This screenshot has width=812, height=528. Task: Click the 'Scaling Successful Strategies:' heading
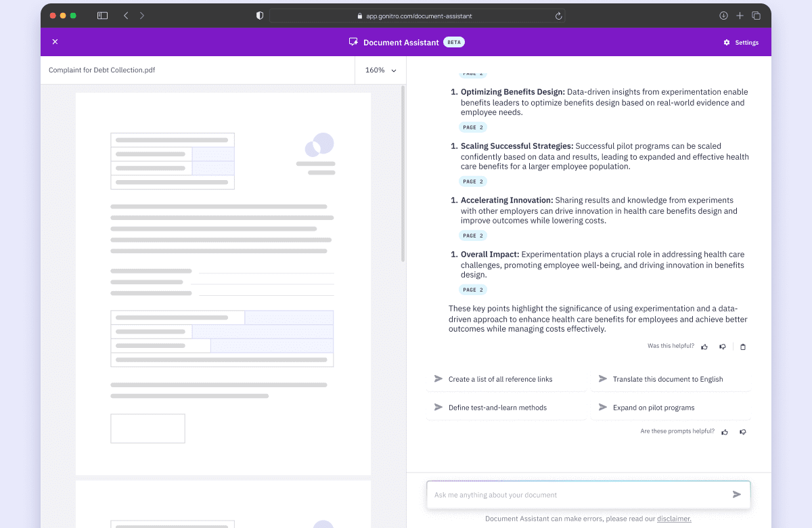coord(517,146)
